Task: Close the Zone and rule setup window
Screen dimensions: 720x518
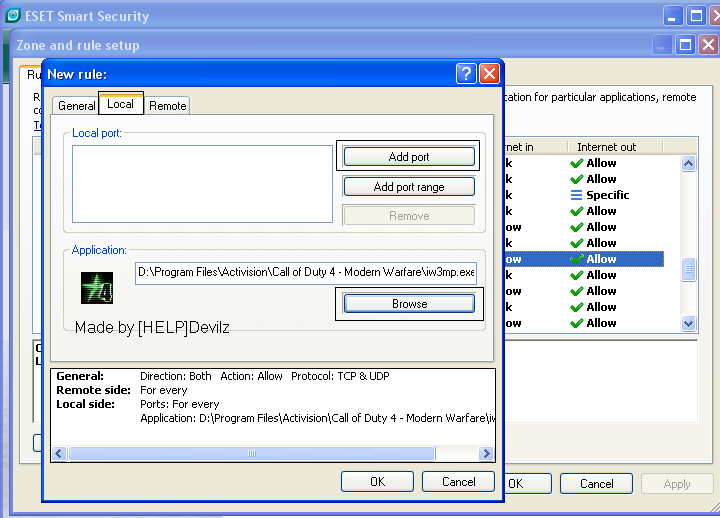Action: (709, 45)
